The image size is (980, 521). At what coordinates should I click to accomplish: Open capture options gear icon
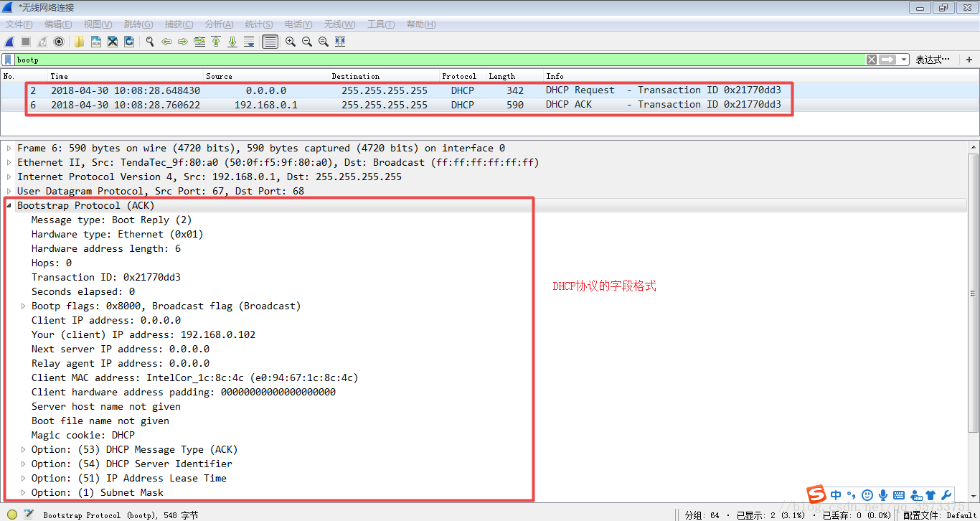[x=59, y=42]
